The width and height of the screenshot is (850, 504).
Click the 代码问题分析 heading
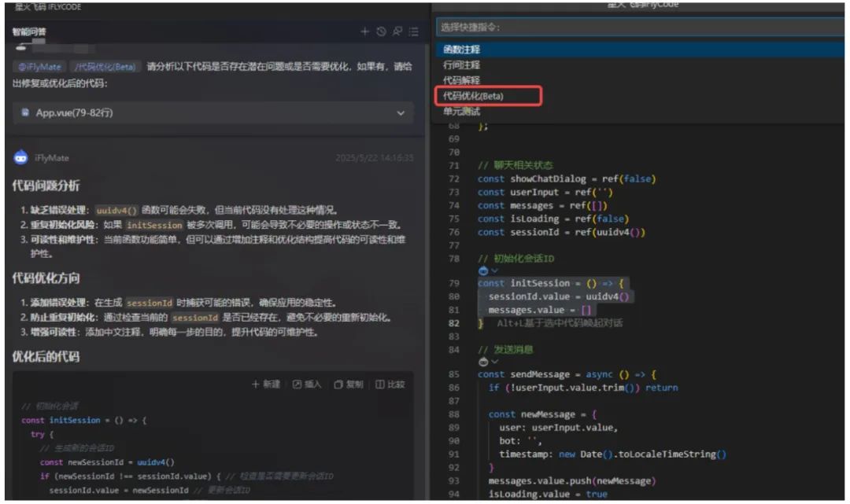[x=46, y=186]
